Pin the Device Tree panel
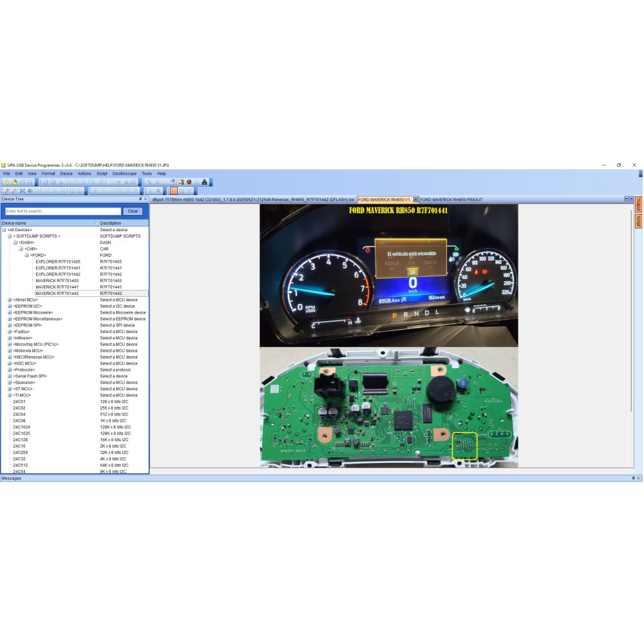Image resolution: width=644 pixels, height=644 pixels. [x=140, y=199]
